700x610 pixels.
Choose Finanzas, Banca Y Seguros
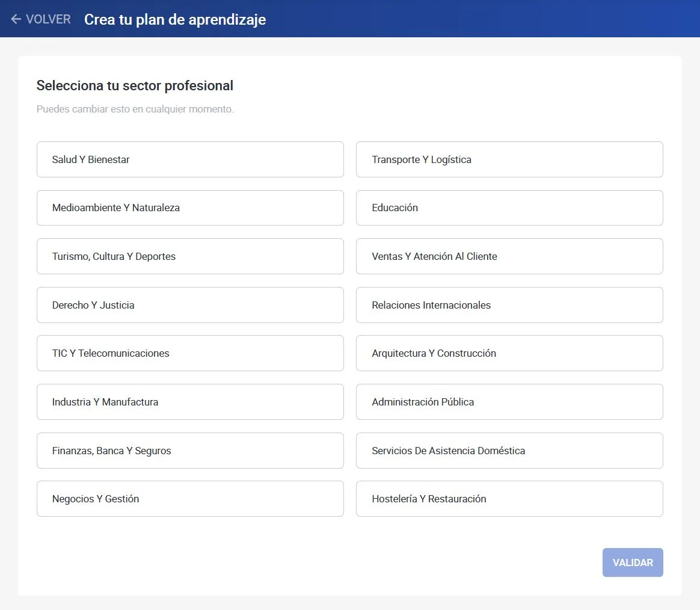point(190,451)
